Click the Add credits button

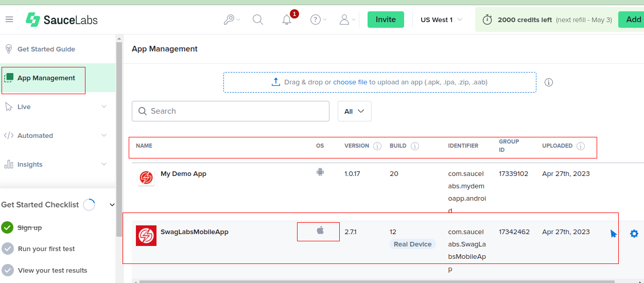(x=631, y=20)
